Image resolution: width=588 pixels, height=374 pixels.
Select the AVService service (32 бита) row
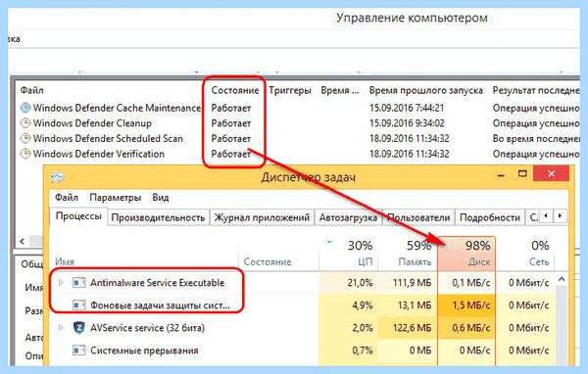click(302, 328)
